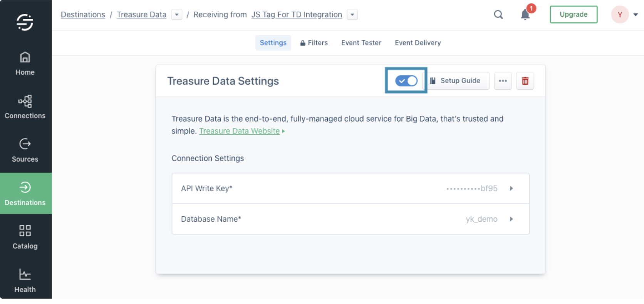This screenshot has height=304, width=644.
Task: Open dropdown next to JS Tag source
Action: 352,15
